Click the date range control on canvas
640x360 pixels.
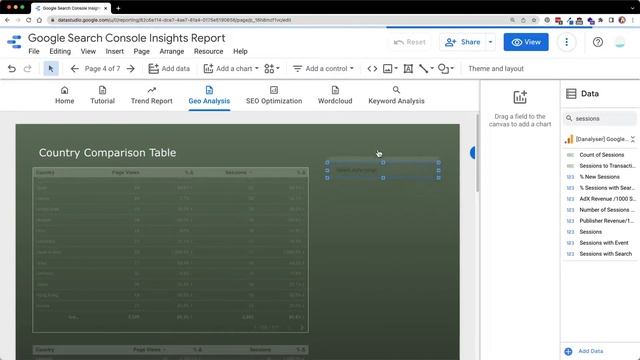[x=383, y=170]
